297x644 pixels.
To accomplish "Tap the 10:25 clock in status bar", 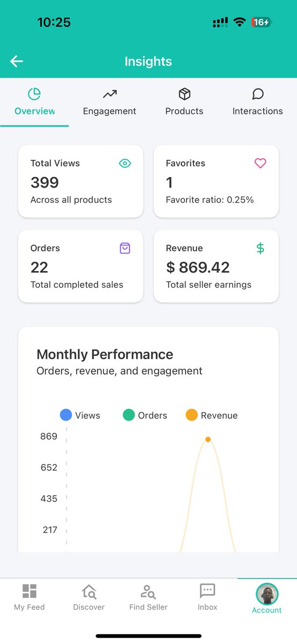I will point(54,22).
